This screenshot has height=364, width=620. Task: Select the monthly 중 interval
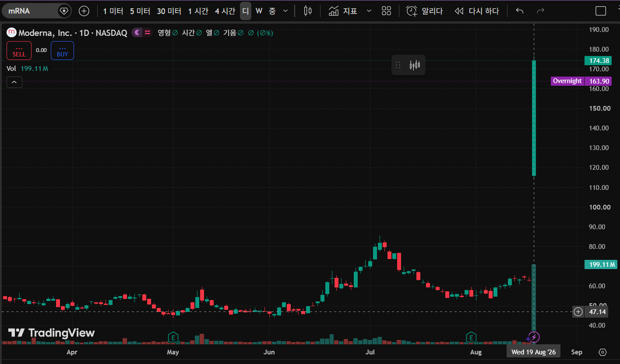point(272,11)
